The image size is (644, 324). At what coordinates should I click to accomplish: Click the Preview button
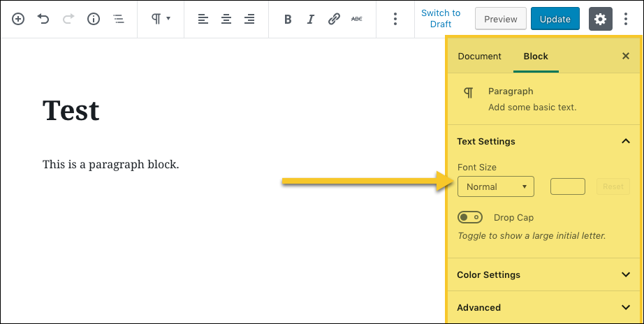tap(501, 19)
